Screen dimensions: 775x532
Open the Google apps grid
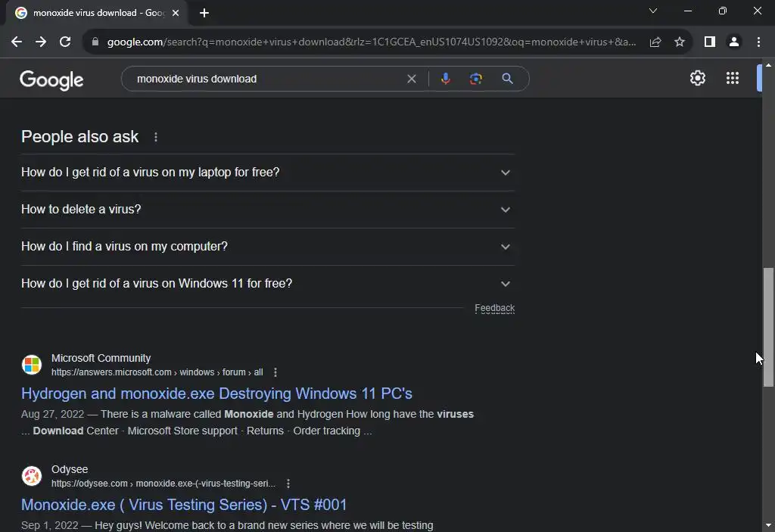[x=733, y=78]
